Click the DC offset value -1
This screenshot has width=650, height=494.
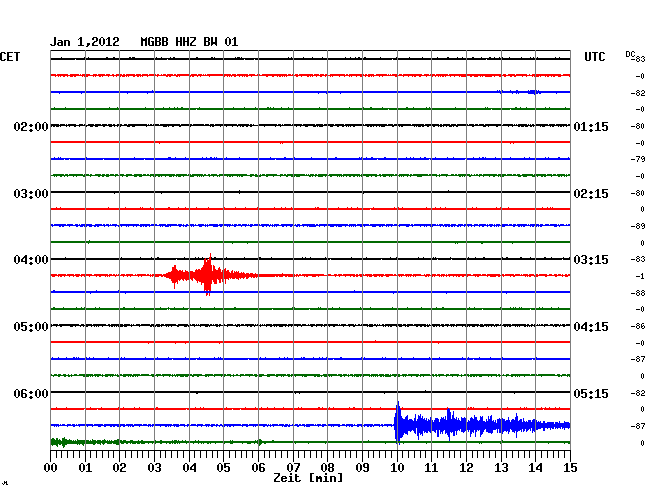(x=640, y=276)
